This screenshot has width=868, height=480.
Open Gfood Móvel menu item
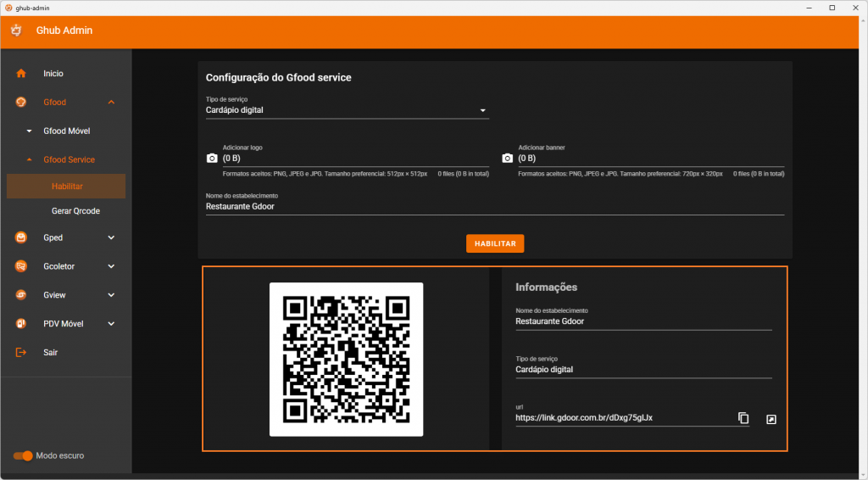(x=66, y=131)
